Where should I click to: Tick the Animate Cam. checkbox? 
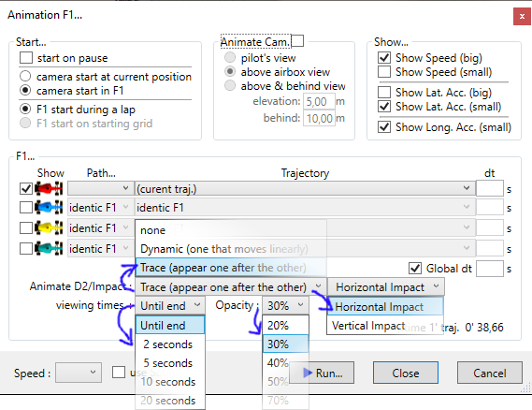[x=297, y=41]
